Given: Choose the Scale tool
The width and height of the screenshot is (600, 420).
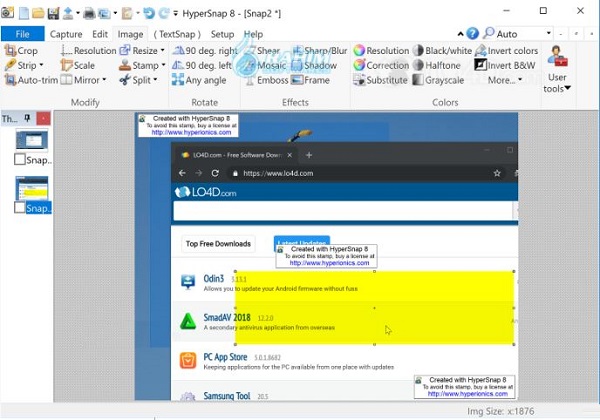Looking at the screenshot, I should click(x=78, y=65).
